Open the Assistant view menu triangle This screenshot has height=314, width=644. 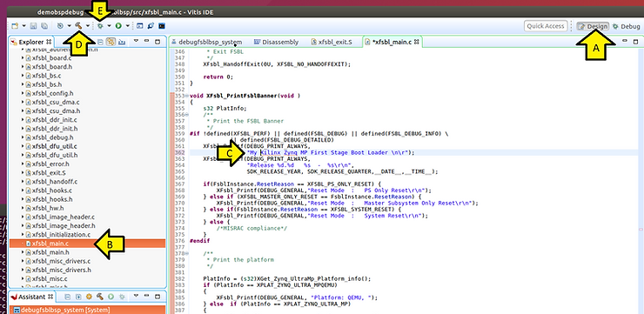(x=136, y=296)
